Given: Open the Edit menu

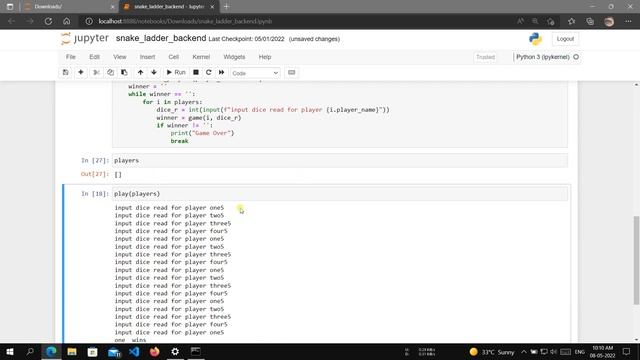Looking at the screenshot, I should pyautogui.click(x=94, y=57).
